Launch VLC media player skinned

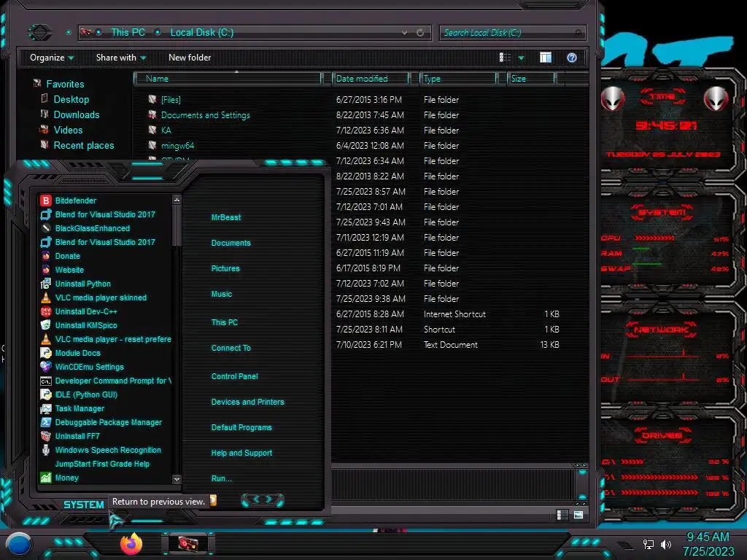pyautogui.click(x=101, y=297)
